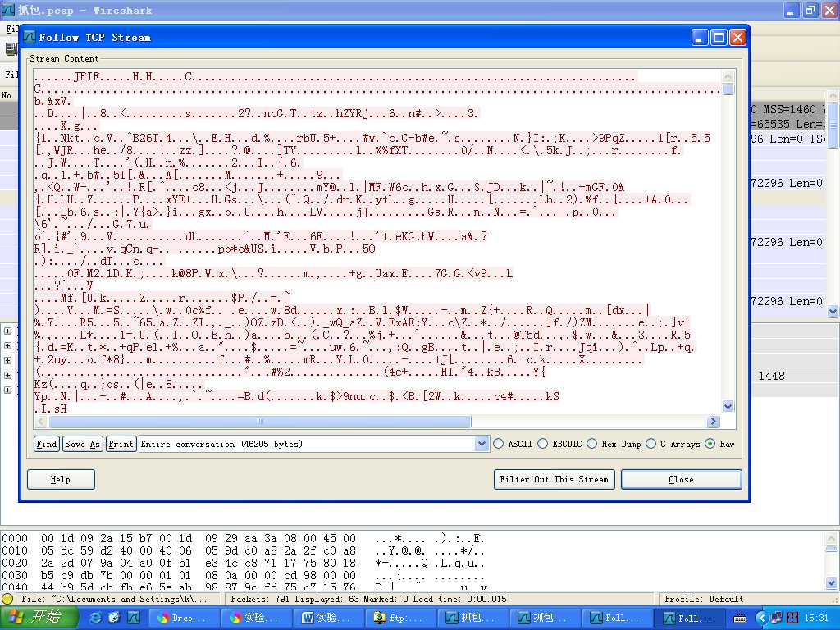Expand the third packet details tree node
This screenshot has width=840, height=630.
point(7,361)
